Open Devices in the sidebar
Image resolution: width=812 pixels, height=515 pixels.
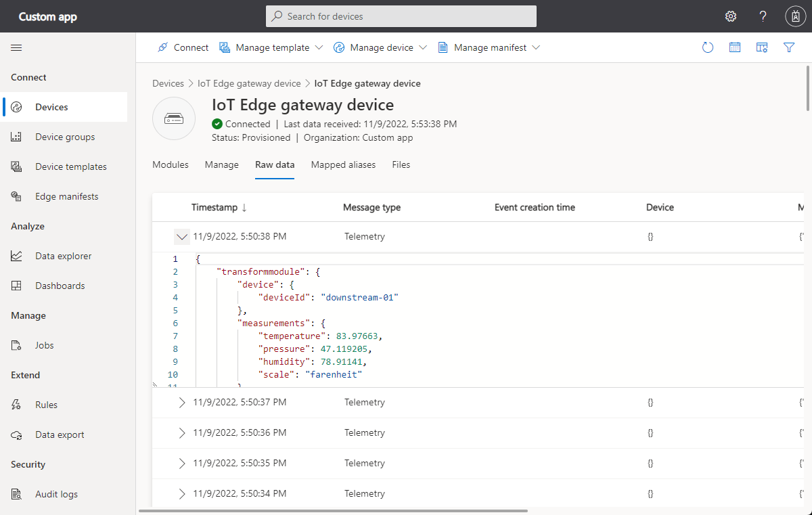tap(64, 107)
